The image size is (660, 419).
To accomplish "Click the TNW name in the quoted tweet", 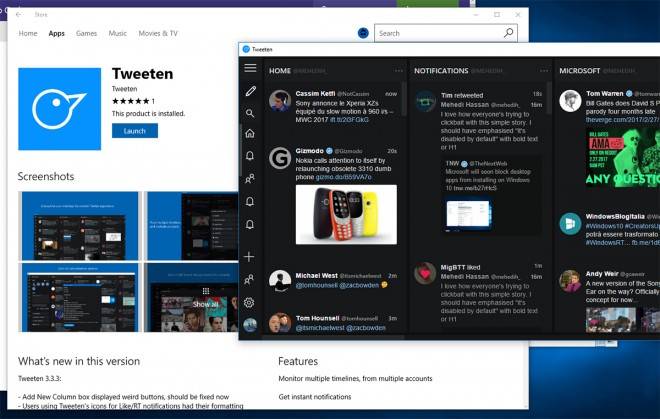I will [452, 163].
